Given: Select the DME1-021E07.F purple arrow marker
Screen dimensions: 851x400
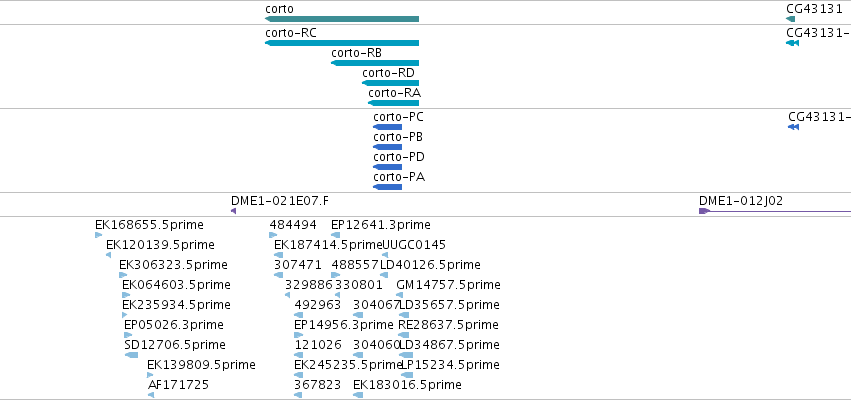Looking at the screenshot, I should tap(233, 211).
